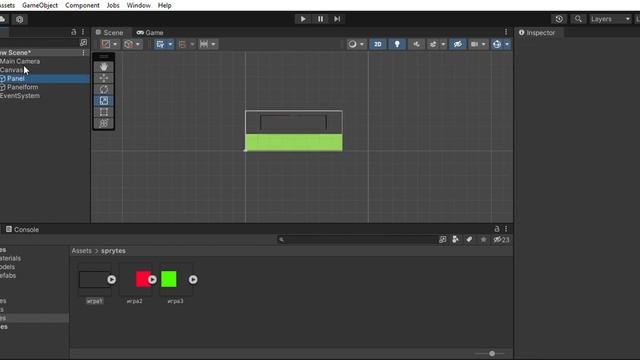Open the Inspector tab
640x360 pixels.
click(x=537, y=32)
